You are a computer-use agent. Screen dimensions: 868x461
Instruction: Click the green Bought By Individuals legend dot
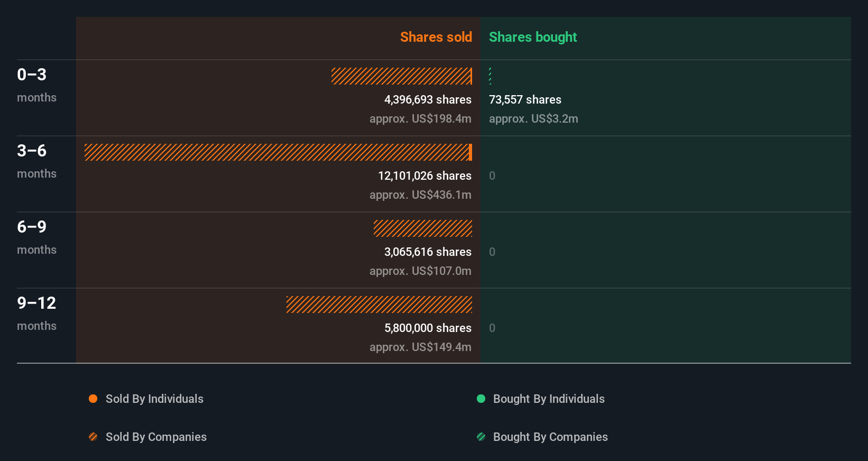[481, 399]
